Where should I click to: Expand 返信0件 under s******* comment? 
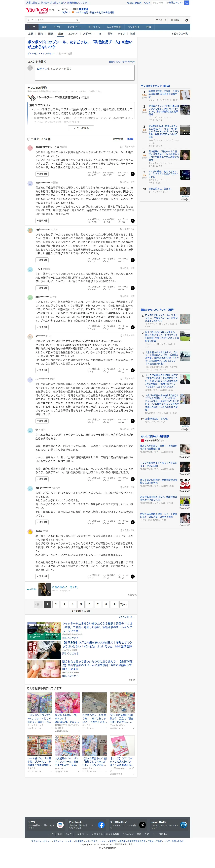pyautogui.click(x=42, y=370)
